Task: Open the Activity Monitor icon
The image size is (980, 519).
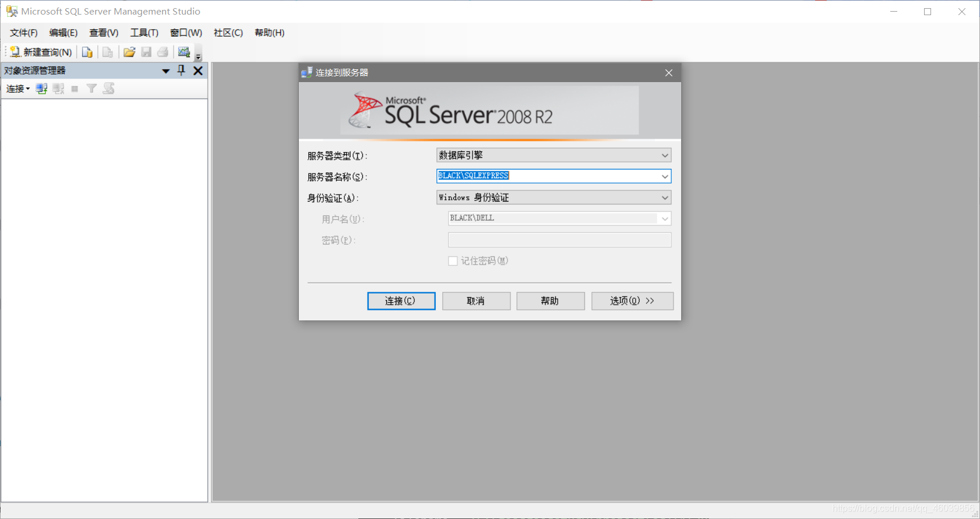Action: 184,52
